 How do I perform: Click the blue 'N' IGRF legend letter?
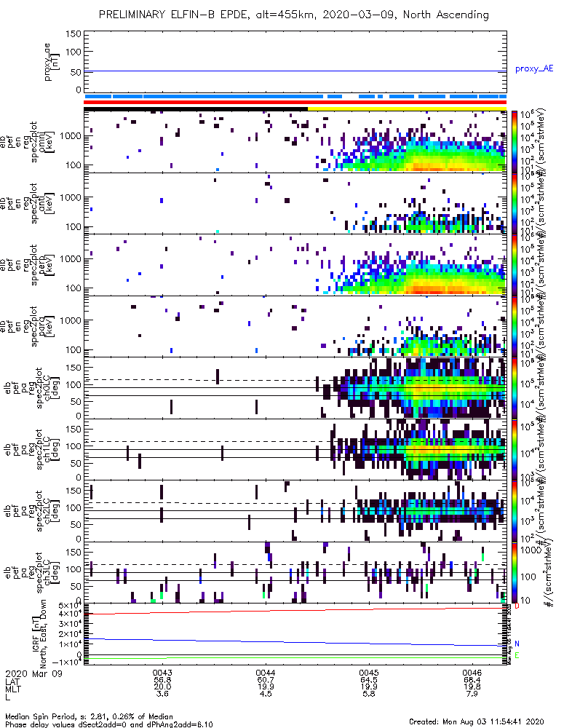pyautogui.click(x=517, y=644)
